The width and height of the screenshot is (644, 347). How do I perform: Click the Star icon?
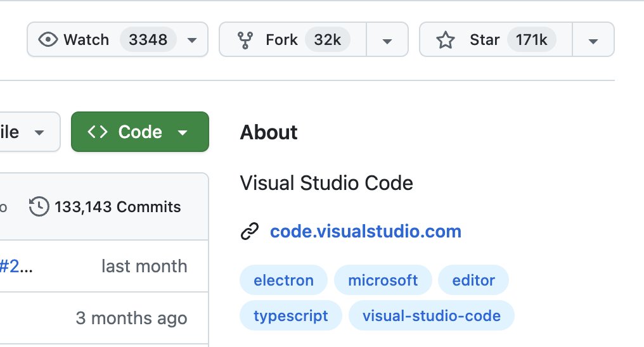[446, 40]
